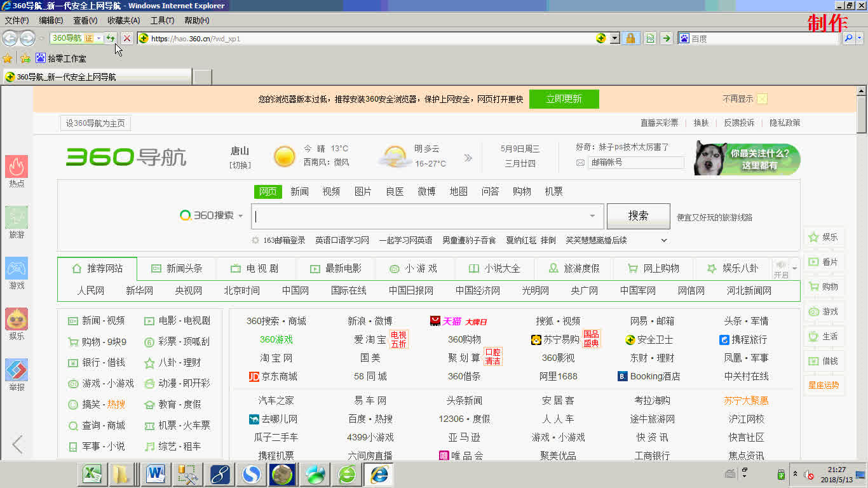Select the 地图 search category

[458, 191]
